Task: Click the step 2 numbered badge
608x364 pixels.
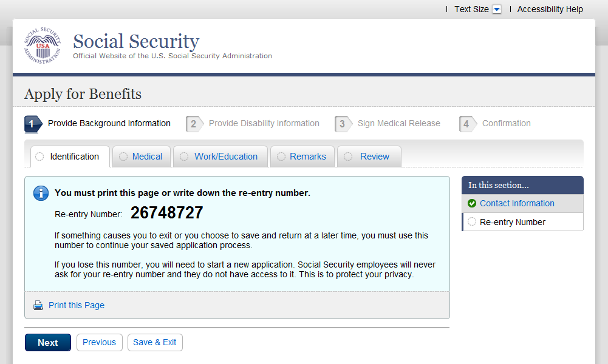Action: pos(194,124)
